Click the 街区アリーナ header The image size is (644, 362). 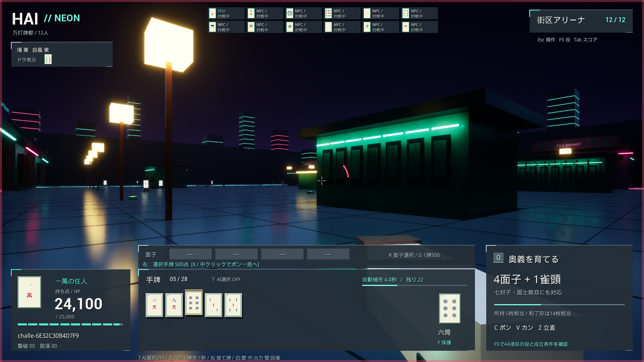point(561,20)
